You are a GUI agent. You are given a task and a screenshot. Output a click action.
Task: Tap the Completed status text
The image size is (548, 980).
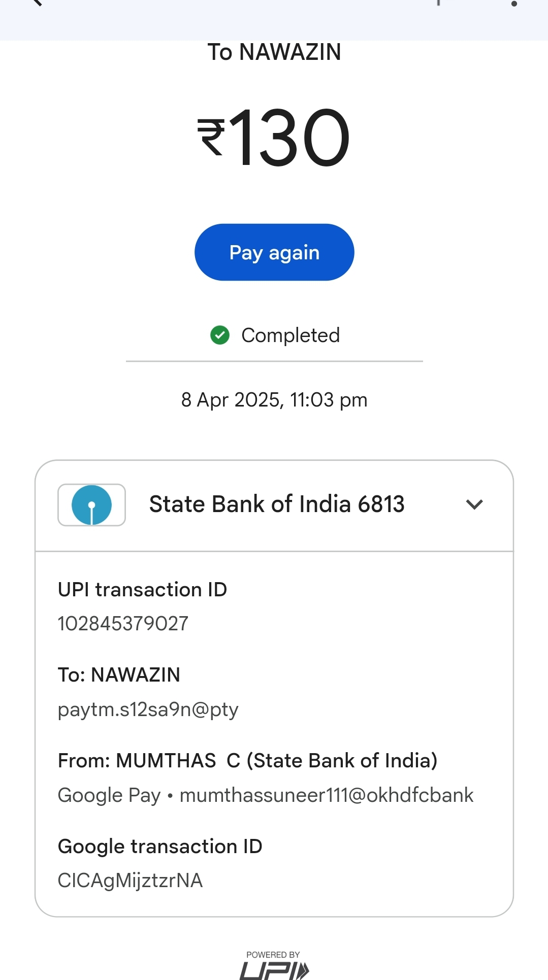pyautogui.click(x=291, y=335)
